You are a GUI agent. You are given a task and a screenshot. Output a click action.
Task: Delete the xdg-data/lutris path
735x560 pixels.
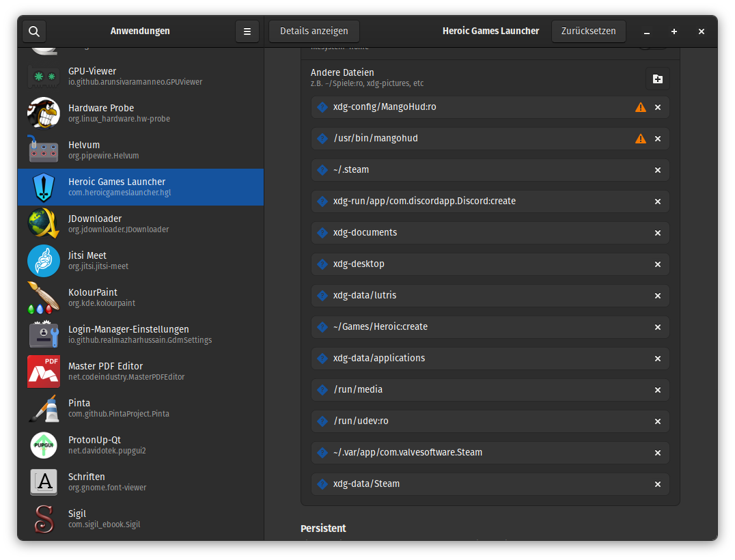pyautogui.click(x=658, y=296)
